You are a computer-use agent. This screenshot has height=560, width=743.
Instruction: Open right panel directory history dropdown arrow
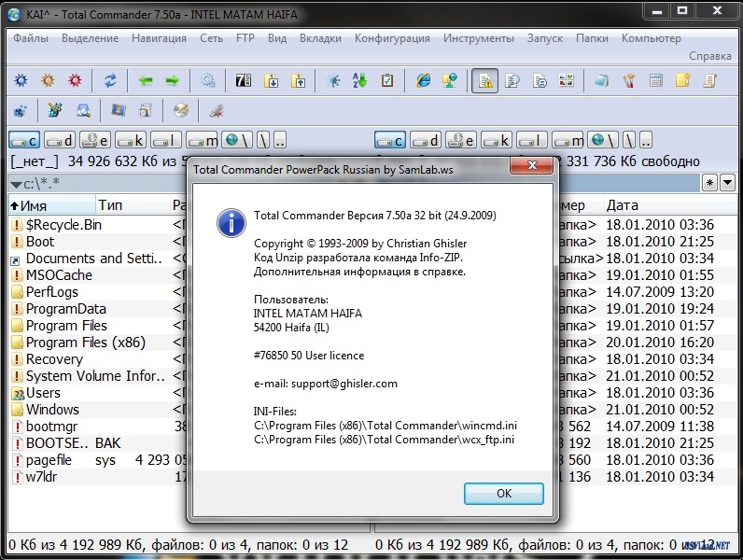(728, 182)
